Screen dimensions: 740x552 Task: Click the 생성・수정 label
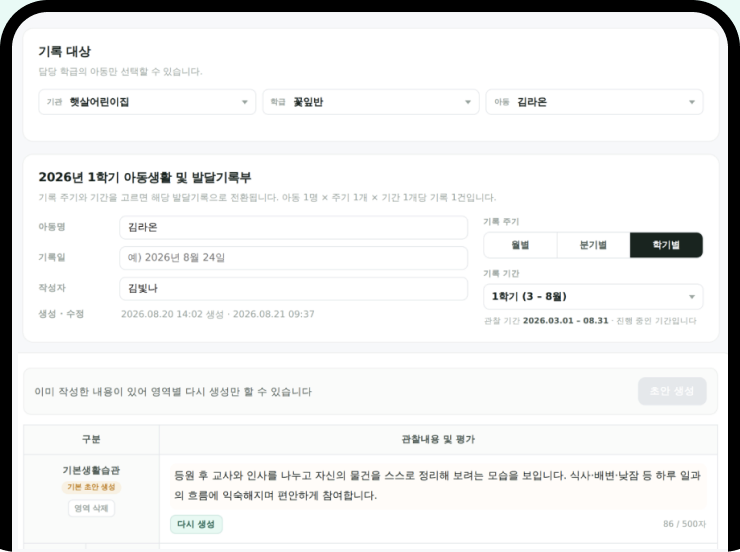61,314
